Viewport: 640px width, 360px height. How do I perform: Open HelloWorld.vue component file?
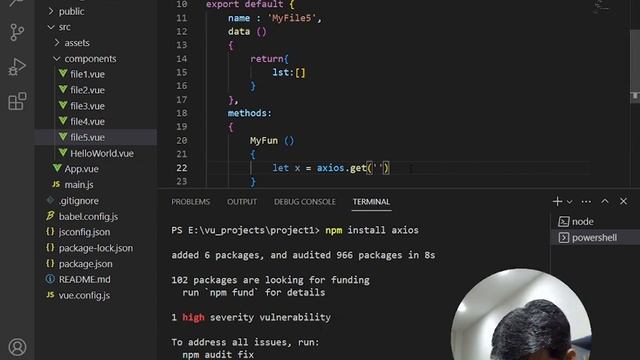102,153
